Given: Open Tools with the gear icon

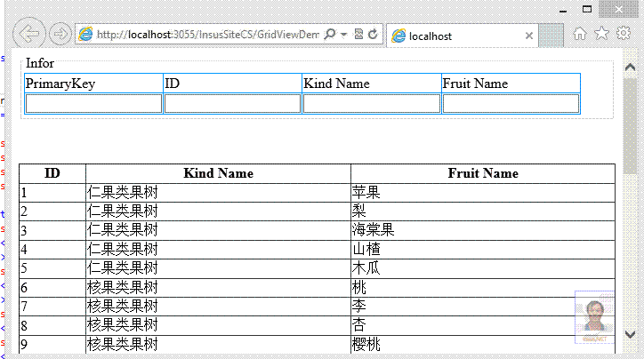Looking at the screenshot, I should (x=624, y=33).
